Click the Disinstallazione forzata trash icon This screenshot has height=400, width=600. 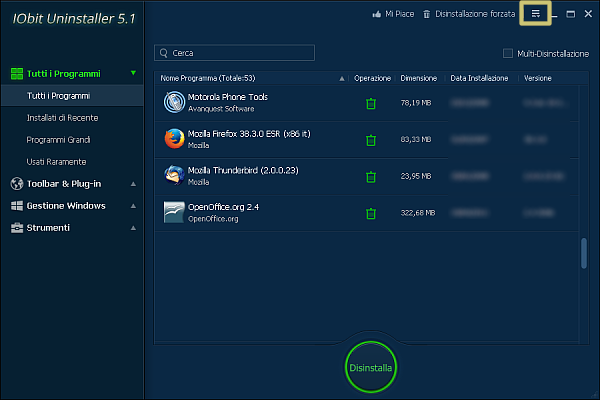tap(426, 14)
